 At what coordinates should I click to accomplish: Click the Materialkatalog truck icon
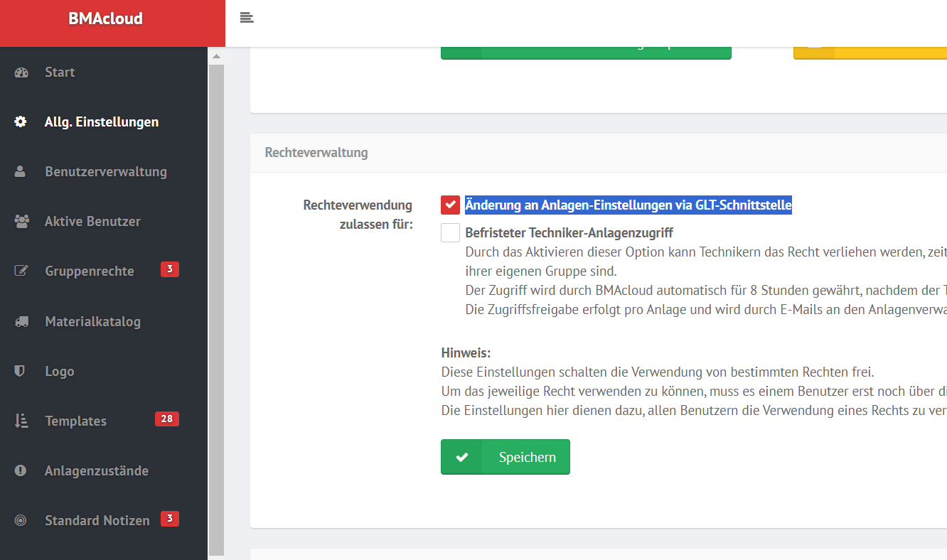pyautogui.click(x=21, y=321)
